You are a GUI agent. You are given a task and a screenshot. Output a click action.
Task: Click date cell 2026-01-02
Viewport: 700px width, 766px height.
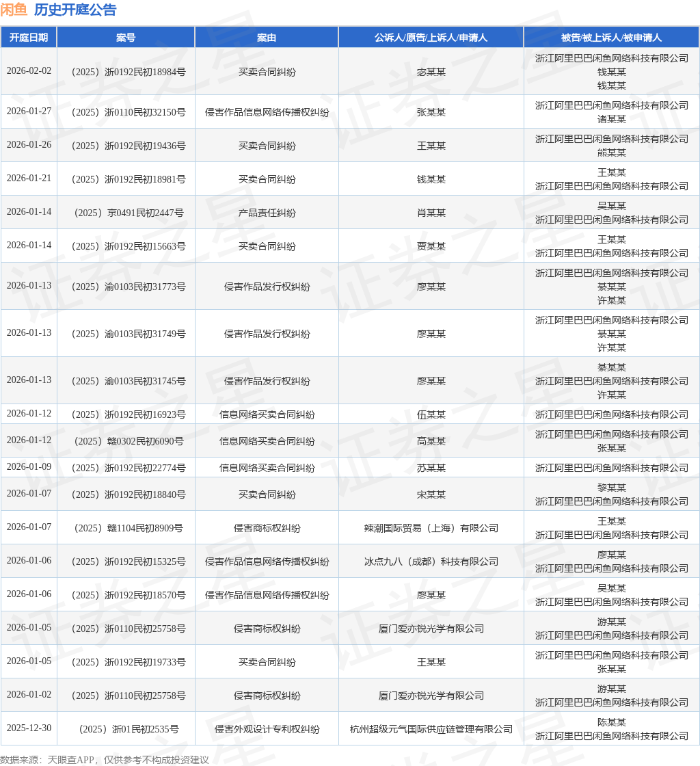[x=29, y=695]
